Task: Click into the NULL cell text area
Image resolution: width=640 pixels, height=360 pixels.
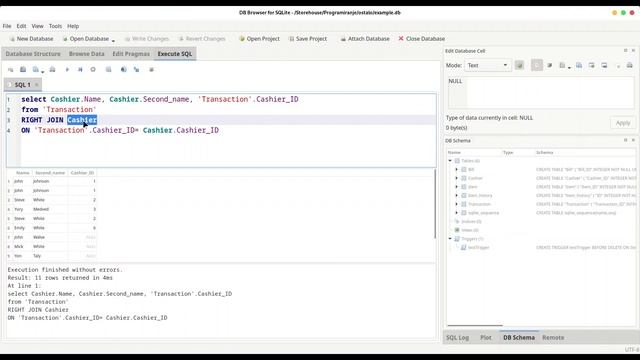Action: (x=541, y=92)
